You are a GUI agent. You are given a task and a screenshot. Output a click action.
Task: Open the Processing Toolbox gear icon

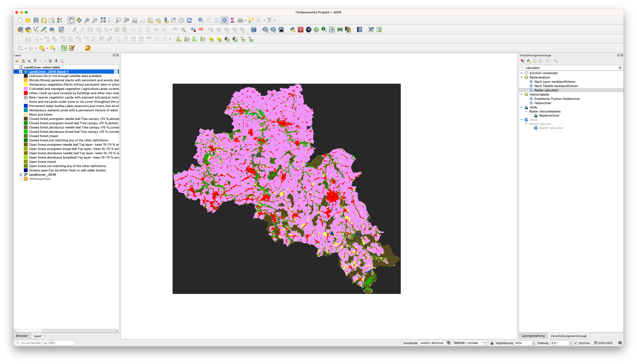click(x=225, y=20)
